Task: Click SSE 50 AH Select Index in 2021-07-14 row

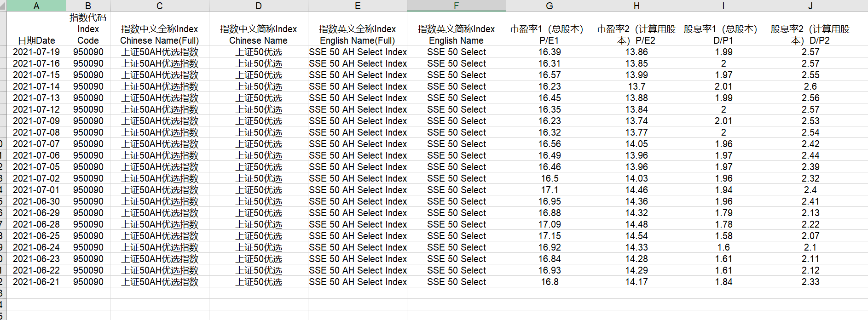Action: 358,86
